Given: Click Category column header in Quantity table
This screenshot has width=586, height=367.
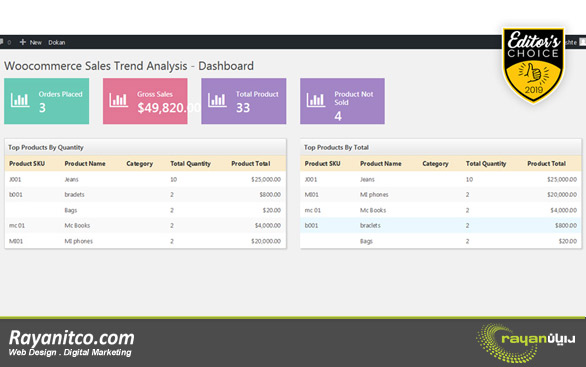Looking at the screenshot, I should tap(139, 164).
